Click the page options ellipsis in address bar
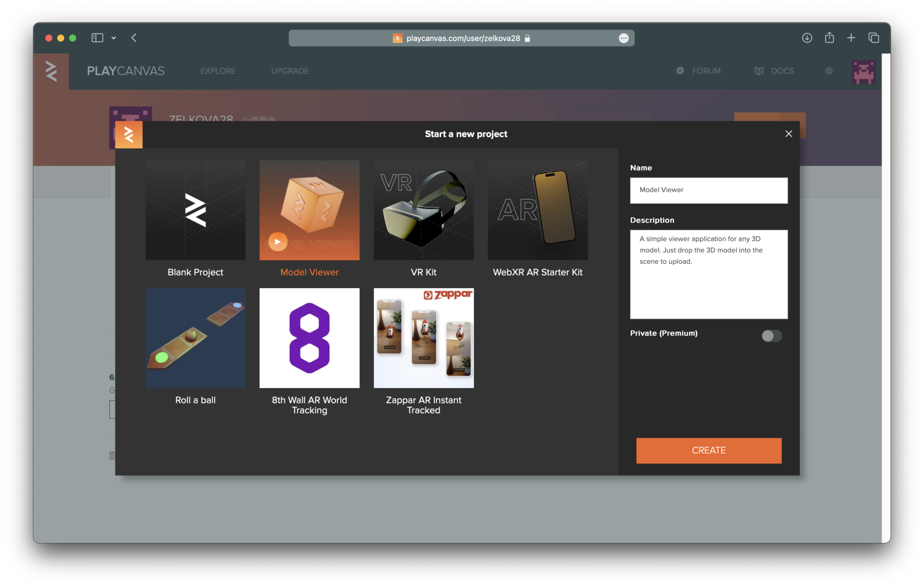This screenshot has width=924, height=587. [624, 38]
